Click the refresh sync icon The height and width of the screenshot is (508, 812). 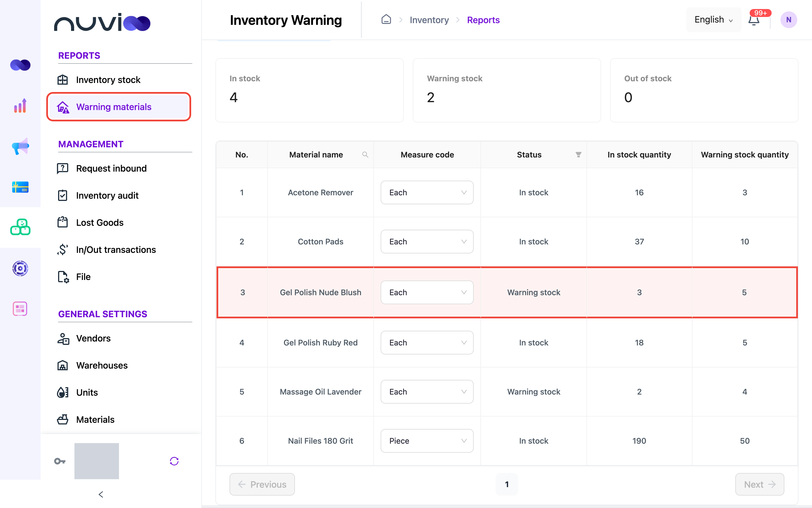click(x=174, y=461)
